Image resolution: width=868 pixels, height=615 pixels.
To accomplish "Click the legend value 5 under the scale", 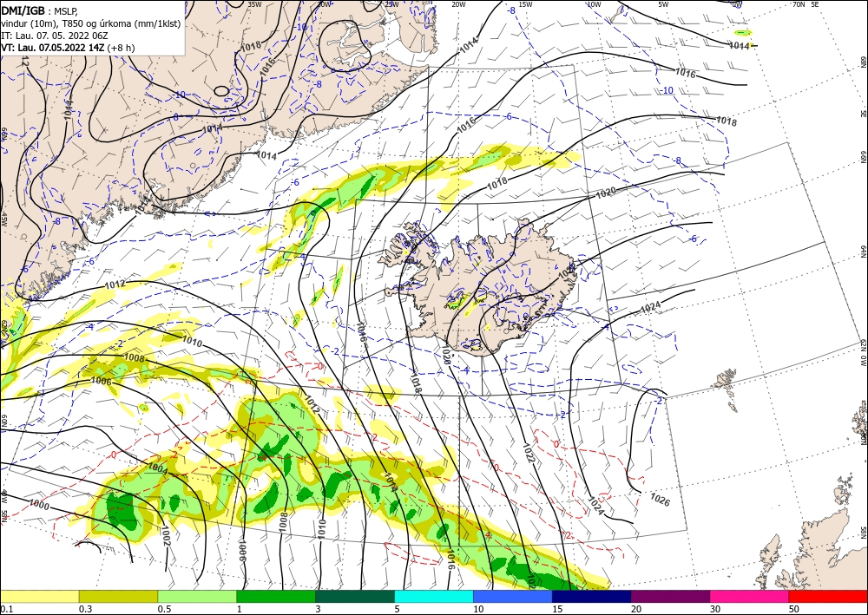I will tap(398, 609).
